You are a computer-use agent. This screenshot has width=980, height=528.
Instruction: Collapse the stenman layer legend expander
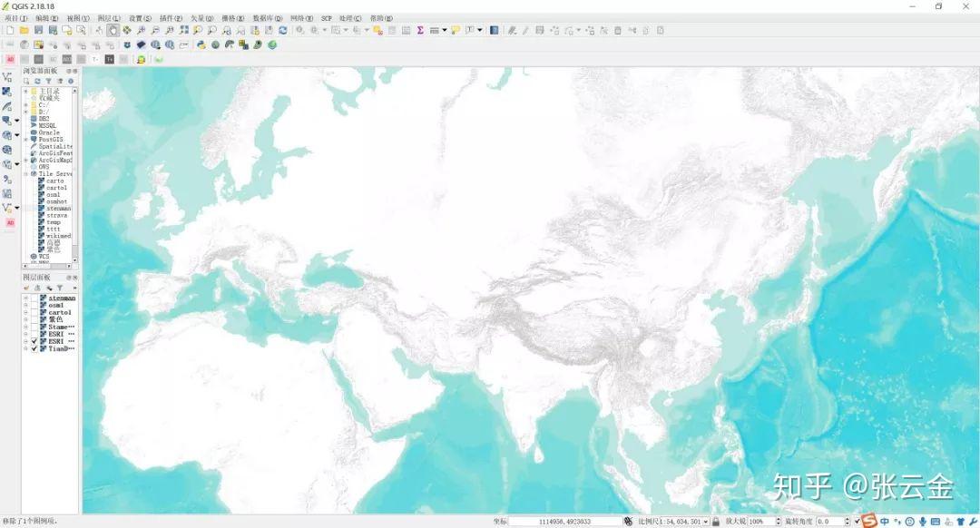point(25,298)
